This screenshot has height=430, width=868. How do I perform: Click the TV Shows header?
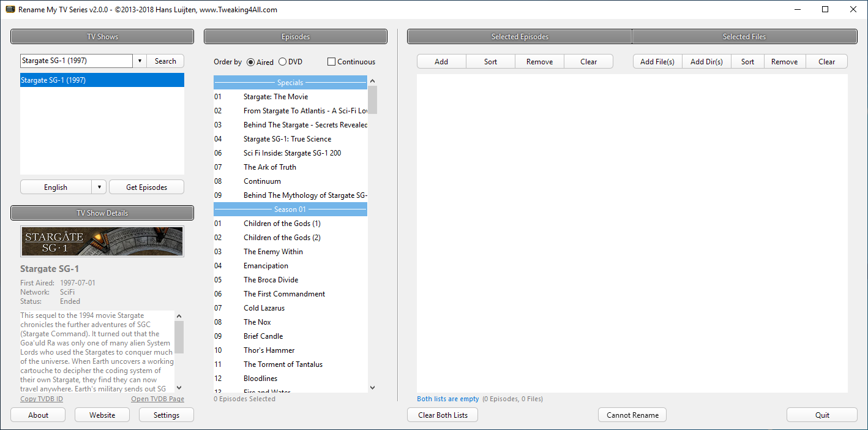[102, 37]
